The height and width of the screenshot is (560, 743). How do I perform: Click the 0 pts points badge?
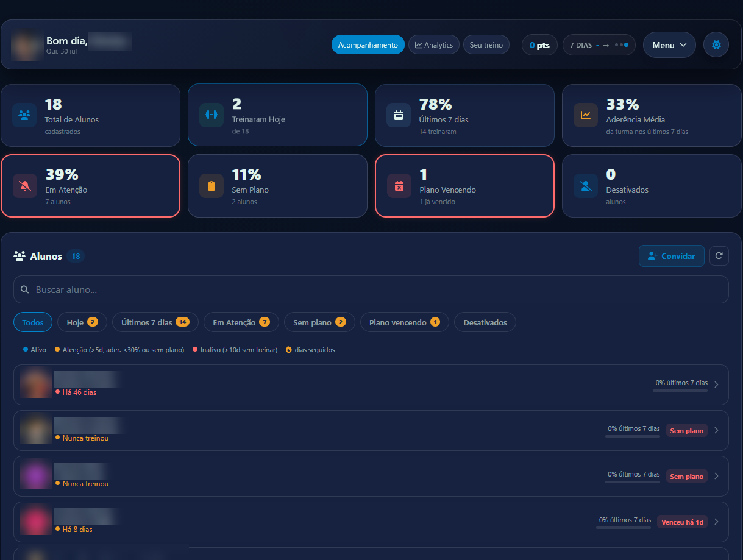tap(539, 45)
